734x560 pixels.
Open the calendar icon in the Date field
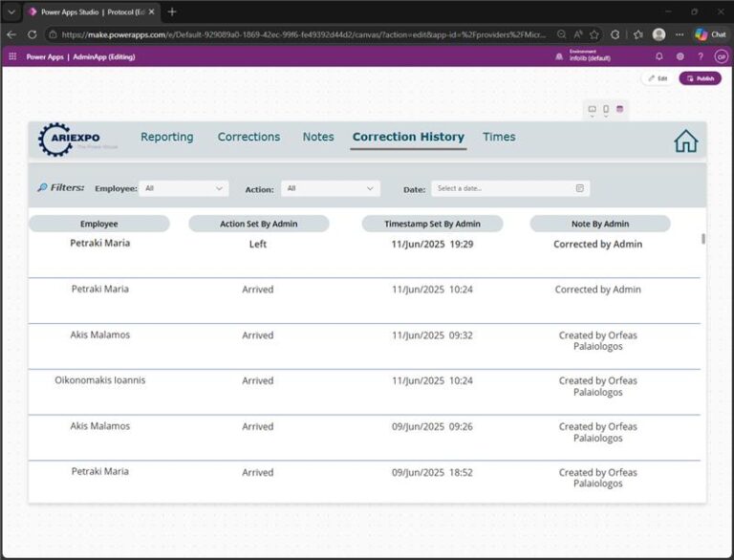[x=579, y=188]
